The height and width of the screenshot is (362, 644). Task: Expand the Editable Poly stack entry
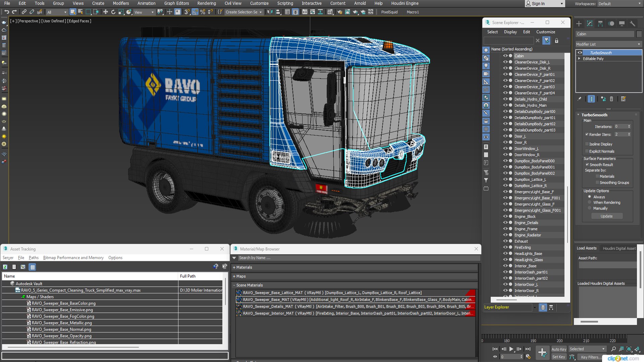(579, 59)
